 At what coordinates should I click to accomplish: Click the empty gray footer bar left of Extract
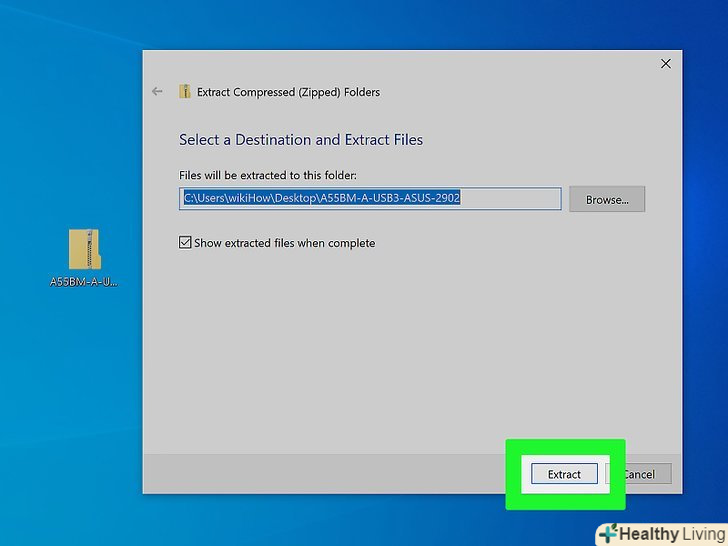tap(320, 473)
